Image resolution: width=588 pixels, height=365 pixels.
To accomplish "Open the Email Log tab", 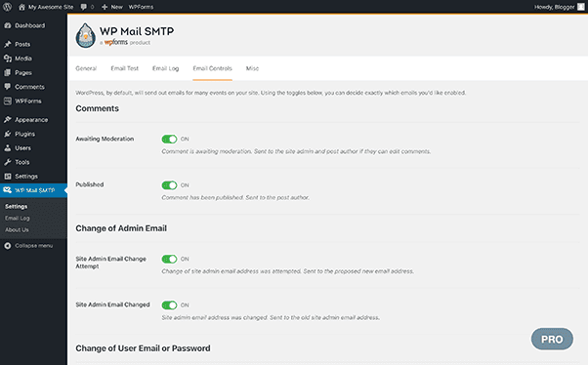I will click(165, 68).
